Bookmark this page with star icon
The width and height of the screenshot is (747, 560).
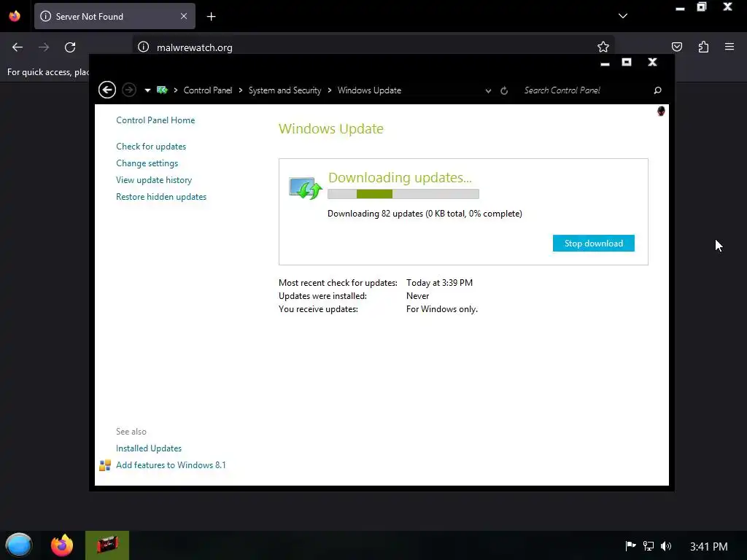tap(603, 47)
